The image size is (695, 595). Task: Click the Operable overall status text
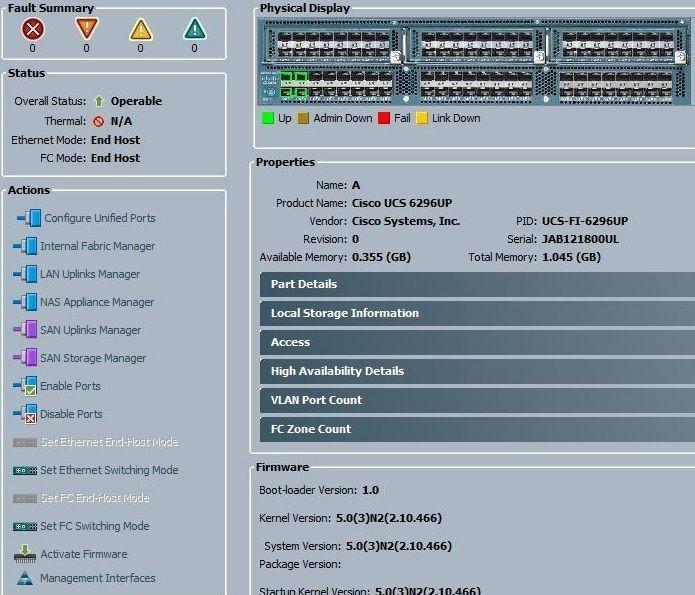coord(136,101)
